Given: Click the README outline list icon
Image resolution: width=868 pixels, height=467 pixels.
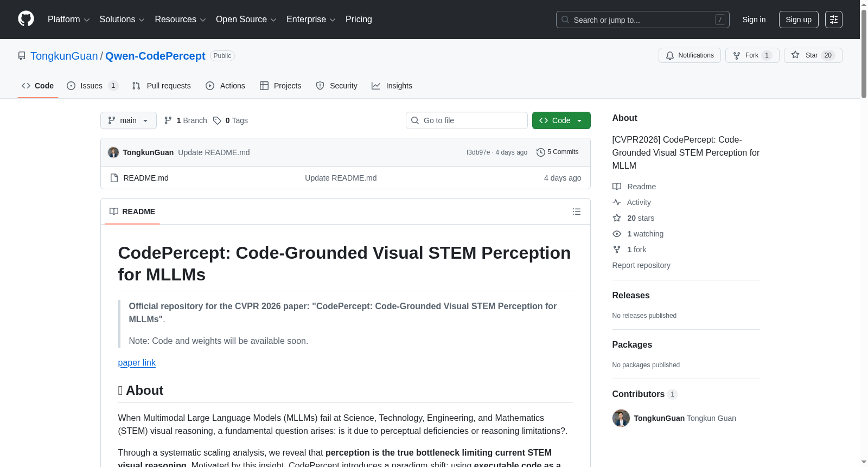Looking at the screenshot, I should click(x=577, y=212).
